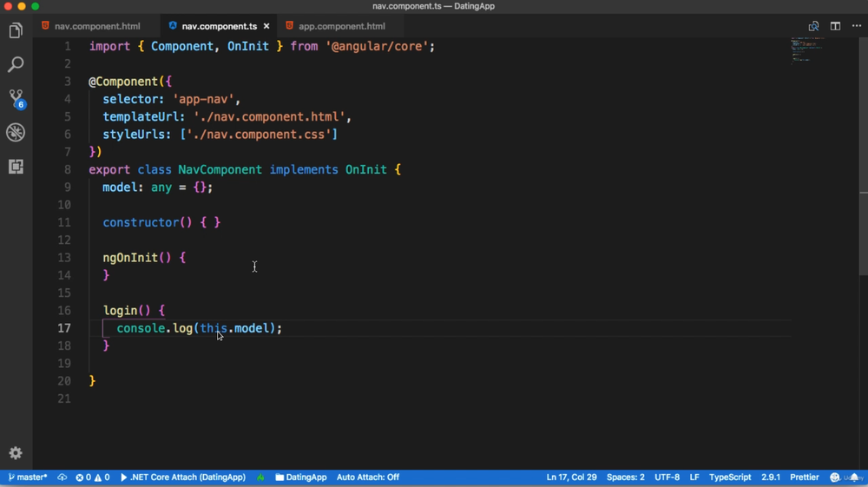This screenshot has height=487, width=868.
Task: Change indentation via Spaces: 2
Action: (x=626, y=477)
